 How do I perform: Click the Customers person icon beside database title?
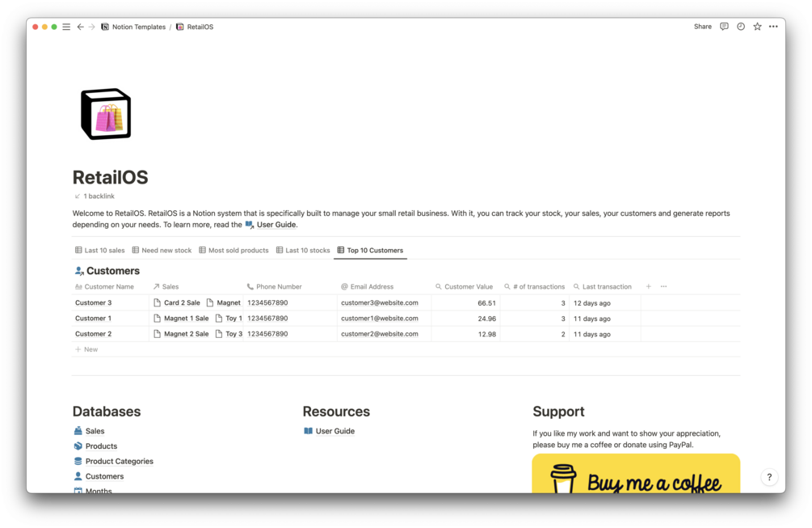[x=79, y=271]
